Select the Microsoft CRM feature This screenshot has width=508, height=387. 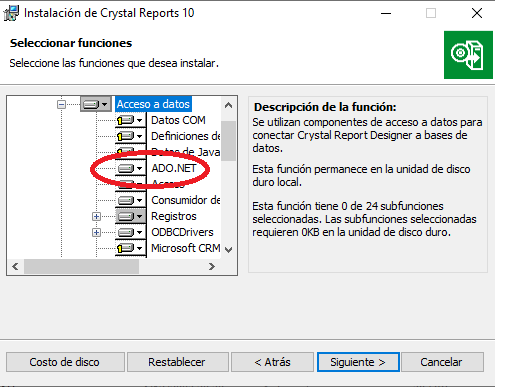tap(186, 248)
